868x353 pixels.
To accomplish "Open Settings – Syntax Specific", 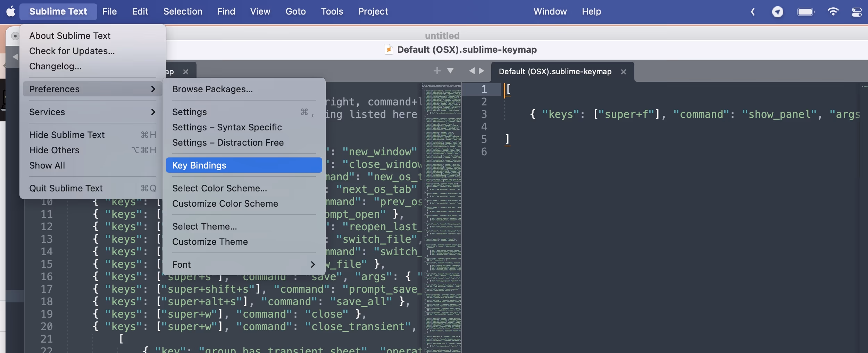I will [x=244, y=127].
